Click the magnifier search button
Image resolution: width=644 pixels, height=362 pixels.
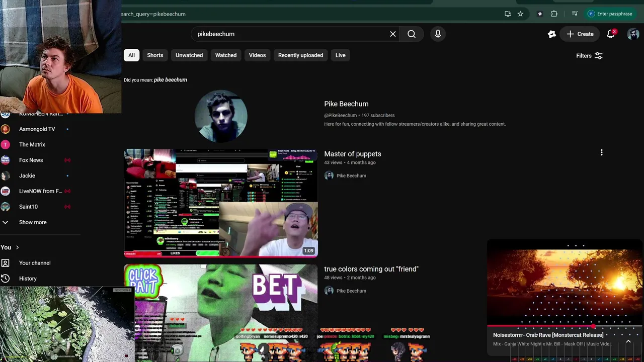412,34
